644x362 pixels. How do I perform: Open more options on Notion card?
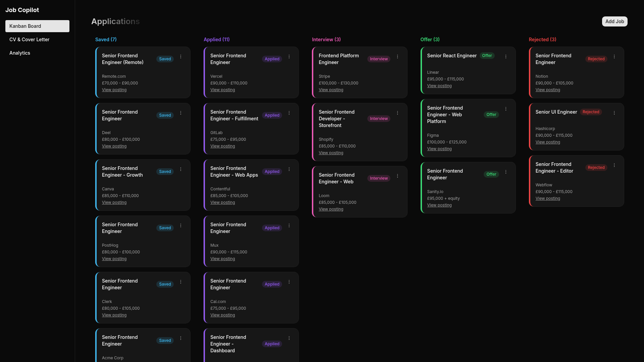[x=614, y=57]
